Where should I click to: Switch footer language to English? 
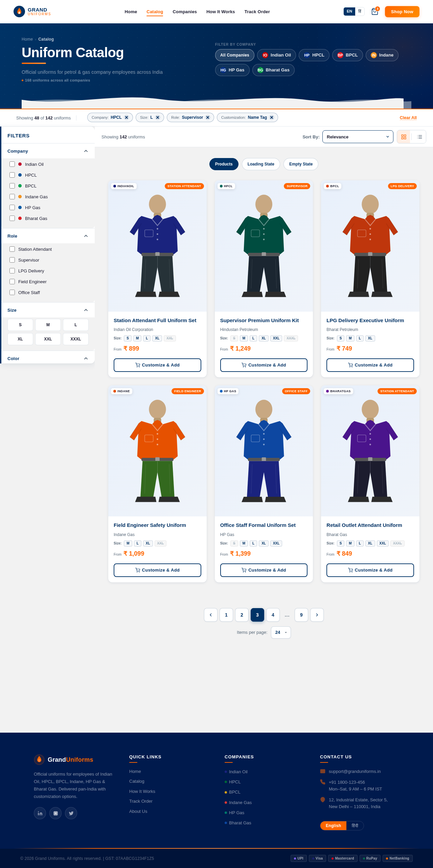(333, 826)
